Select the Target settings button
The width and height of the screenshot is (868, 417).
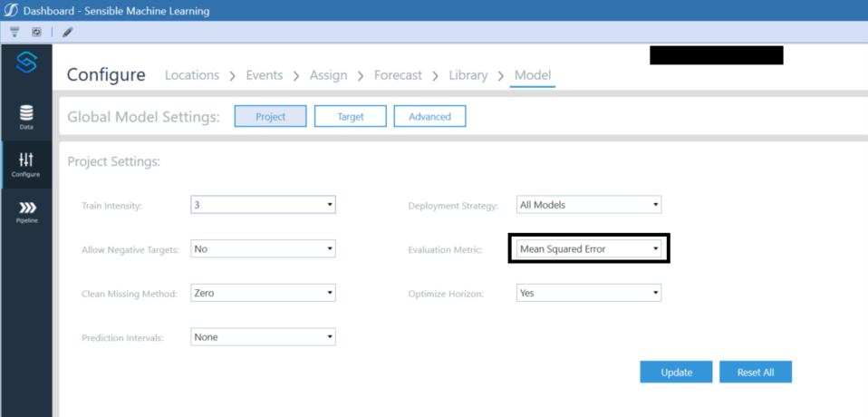pos(351,116)
